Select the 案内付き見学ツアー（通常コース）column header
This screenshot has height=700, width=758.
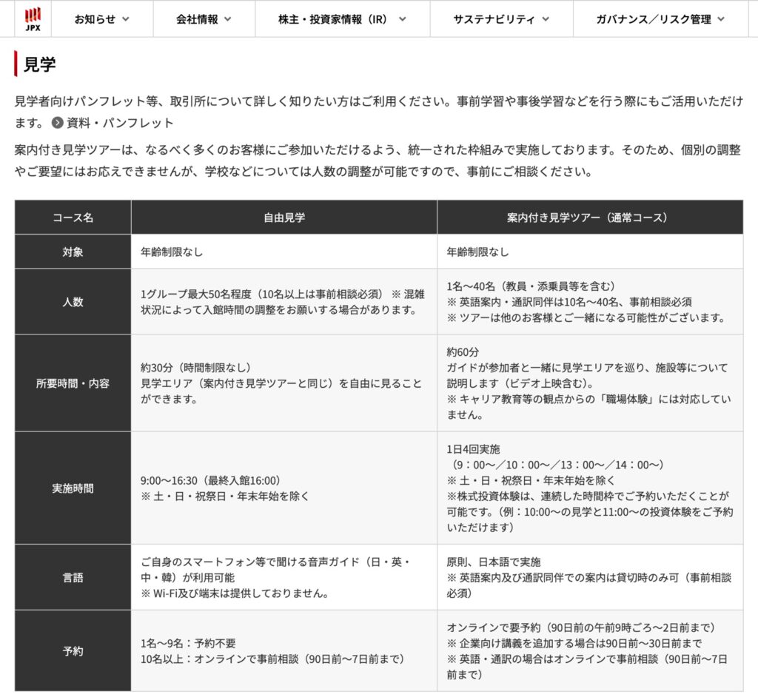tap(589, 218)
